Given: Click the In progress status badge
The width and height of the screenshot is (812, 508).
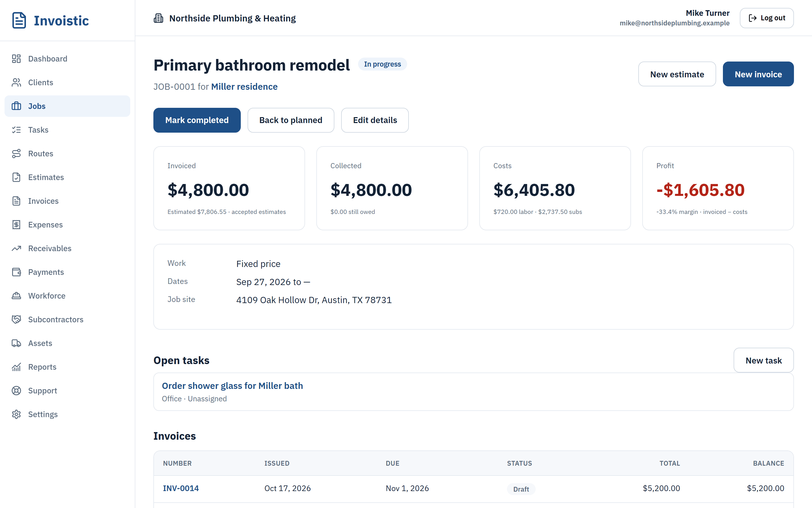Looking at the screenshot, I should [x=382, y=64].
